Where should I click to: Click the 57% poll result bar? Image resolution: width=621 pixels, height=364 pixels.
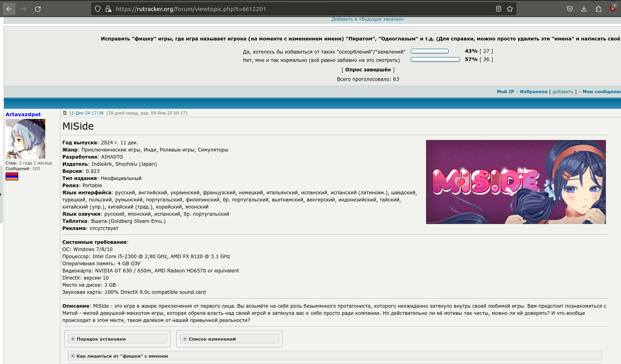pyautogui.click(x=435, y=59)
